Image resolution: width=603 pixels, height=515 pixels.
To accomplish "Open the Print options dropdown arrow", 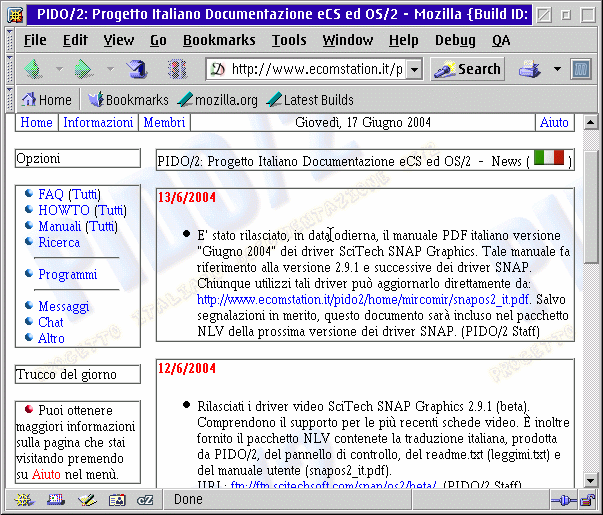I will pos(557,69).
